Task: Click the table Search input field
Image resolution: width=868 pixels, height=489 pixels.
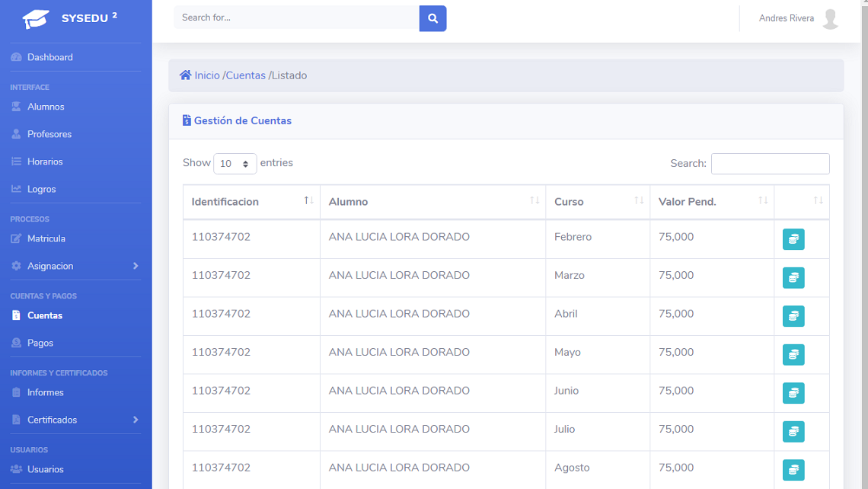Action: point(770,164)
